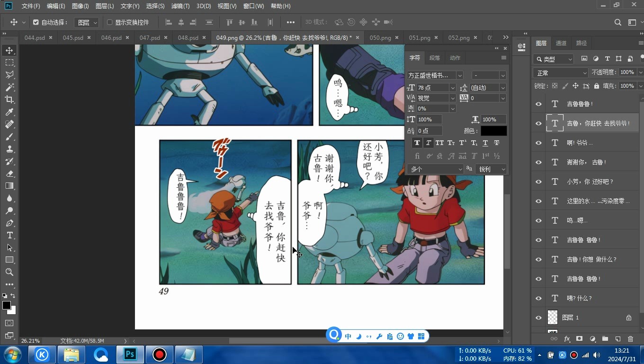Viewport: 644px width, 364px height.
Task: Select the Crop tool
Action: point(9,100)
